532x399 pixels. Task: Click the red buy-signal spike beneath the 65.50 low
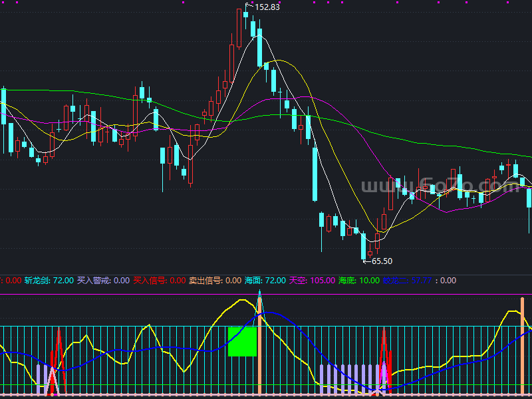pos(384,361)
